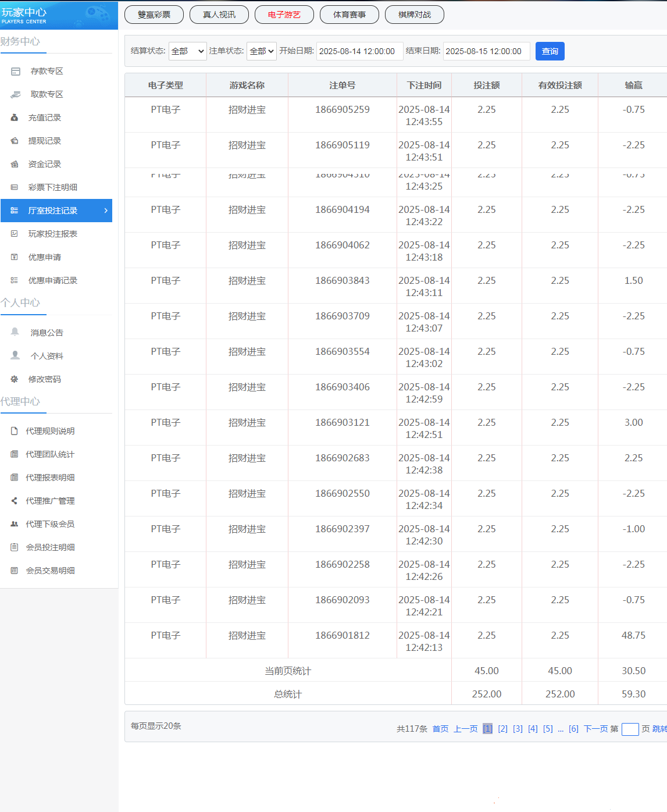Click the person icon for 个人资料

(x=15, y=355)
